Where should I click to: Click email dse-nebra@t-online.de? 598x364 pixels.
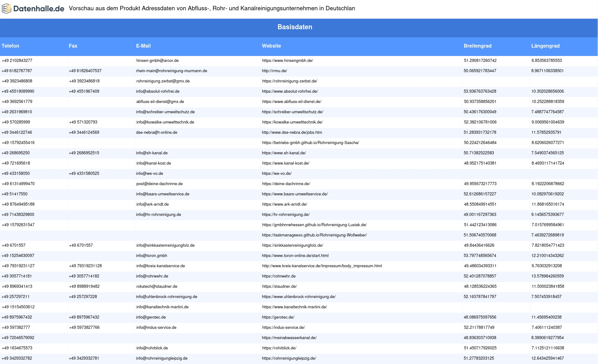[x=157, y=133]
